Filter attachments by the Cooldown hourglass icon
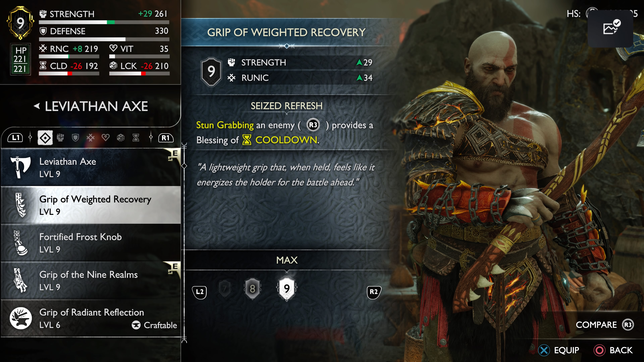Screen dimensions: 644x362 [x=136, y=138]
